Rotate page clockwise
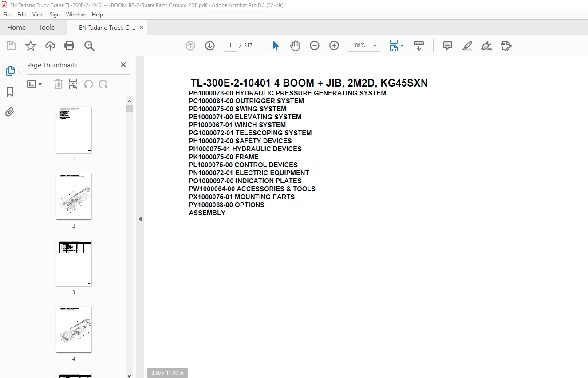The height and width of the screenshot is (378, 588). point(103,84)
